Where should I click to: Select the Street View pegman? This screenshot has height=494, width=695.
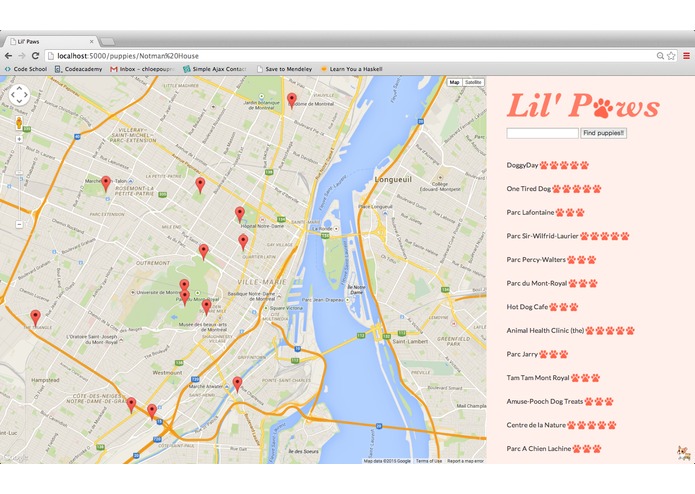[19, 123]
